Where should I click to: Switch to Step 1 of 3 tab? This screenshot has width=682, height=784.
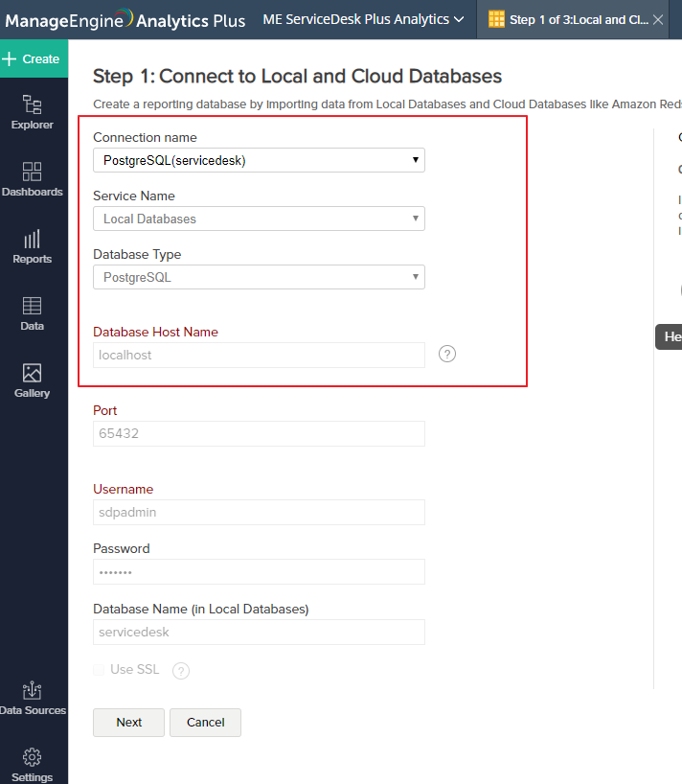tap(569, 20)
